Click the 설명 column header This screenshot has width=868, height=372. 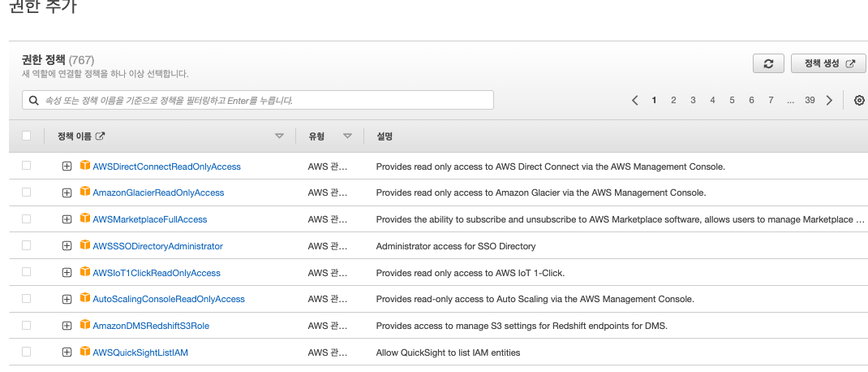(385, 136)
